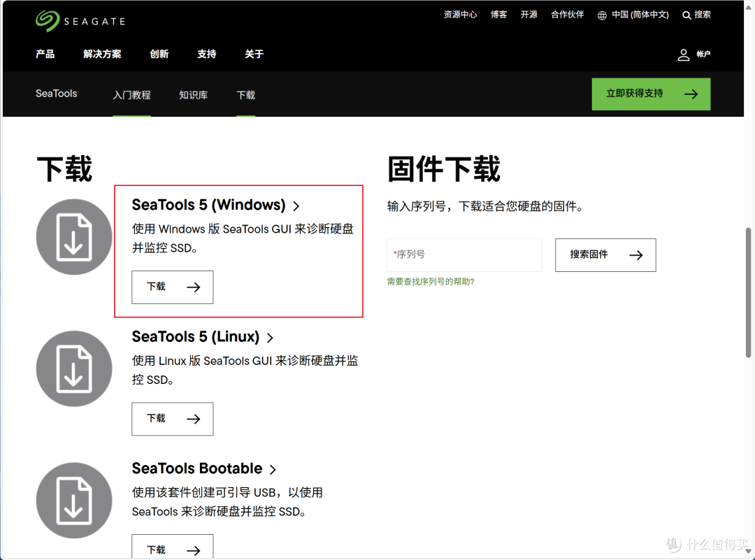Click the SeaTools section label
The height and width of the screenshot is (560, 755).
click(x=57, y=94)
